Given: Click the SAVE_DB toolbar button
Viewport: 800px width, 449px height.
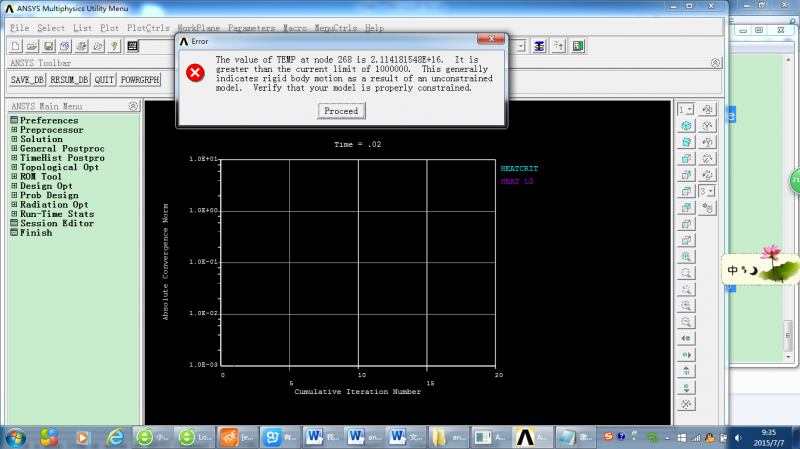Looking at the screenshot, I should pos(28,80).
